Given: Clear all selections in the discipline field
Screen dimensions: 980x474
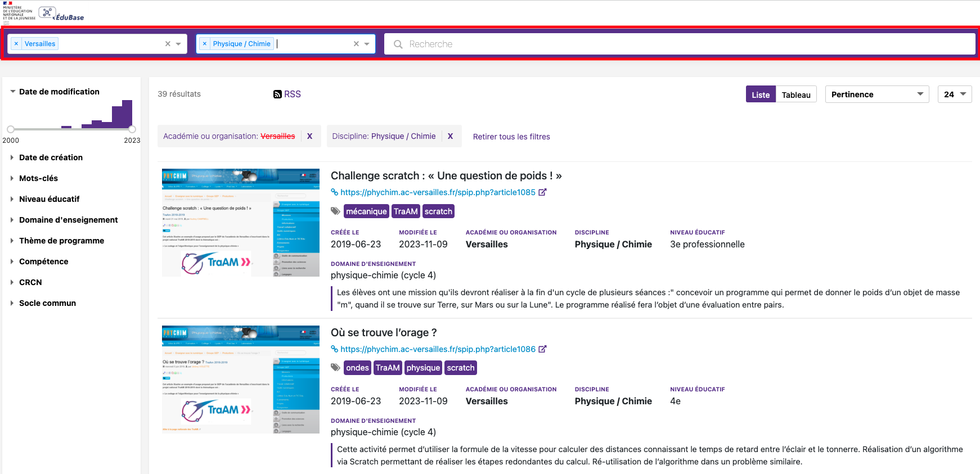Looking at the screenshot, I should (x=356, y=44).
